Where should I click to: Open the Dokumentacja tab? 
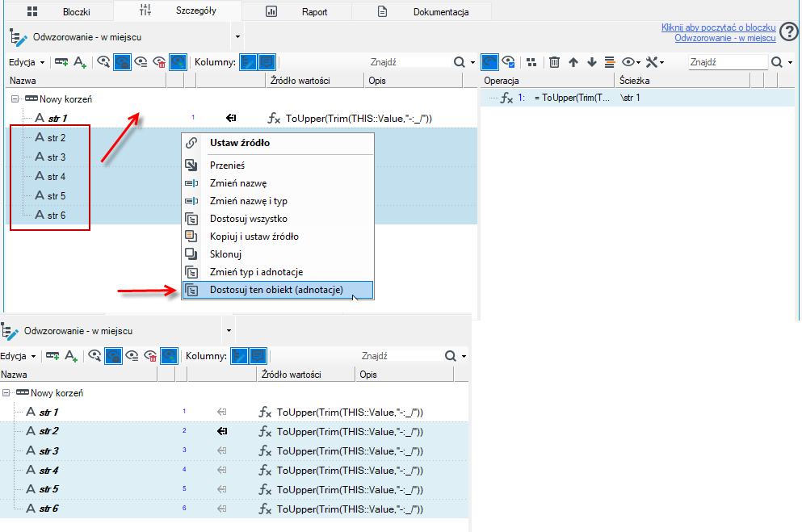422,12
